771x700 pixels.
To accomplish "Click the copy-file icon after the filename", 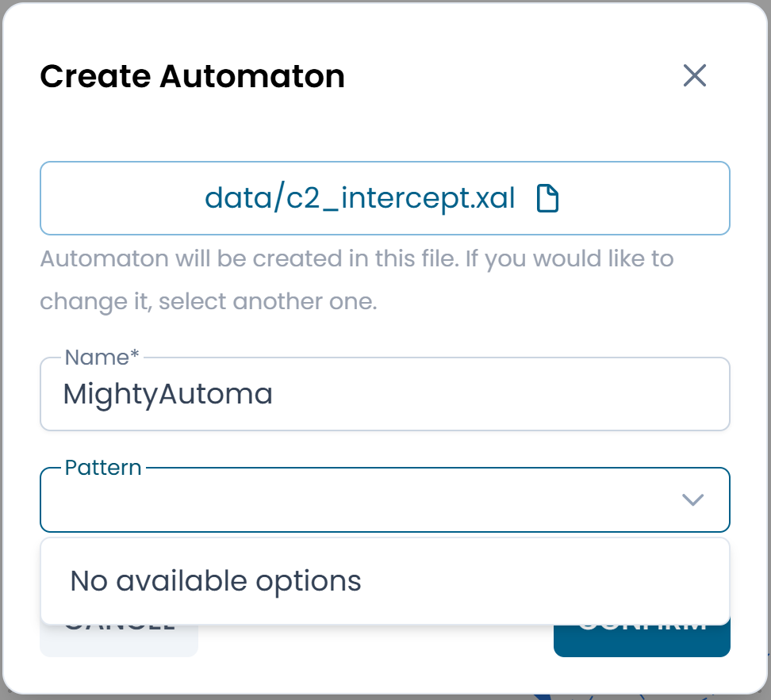I will click(547, 198).
